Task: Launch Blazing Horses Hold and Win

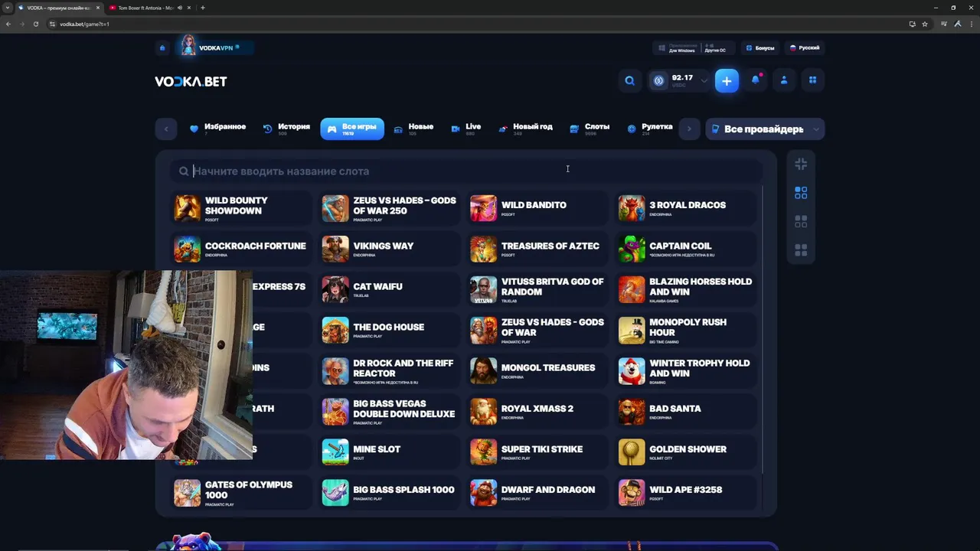Action: coord(685,289)
